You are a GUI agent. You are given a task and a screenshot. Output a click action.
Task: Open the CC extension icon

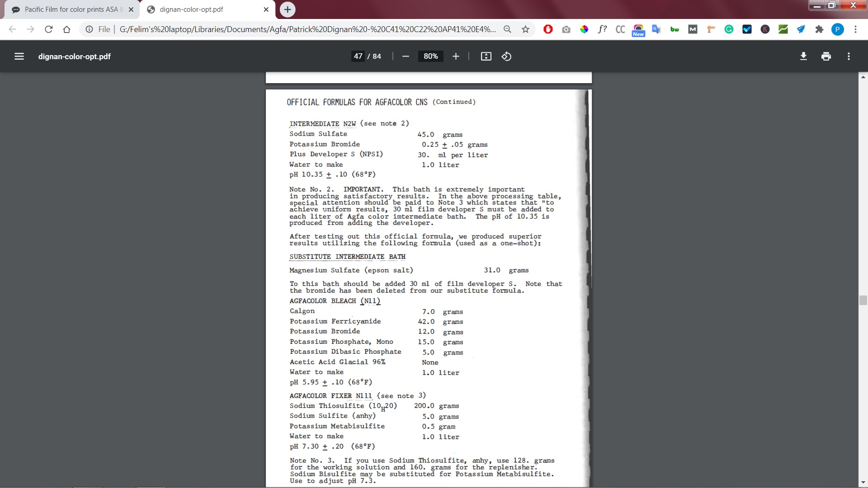620,29
